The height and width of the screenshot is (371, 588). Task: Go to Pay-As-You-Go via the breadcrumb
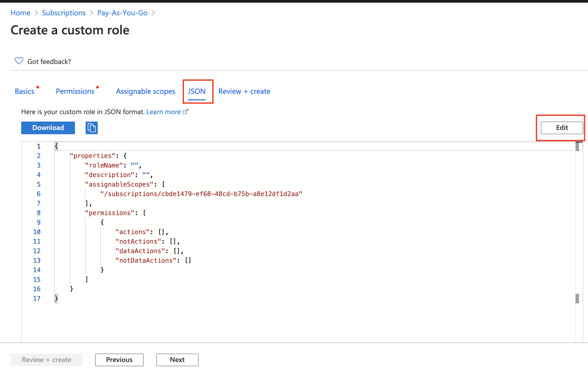pyautogui.click(x=122, y=13)
